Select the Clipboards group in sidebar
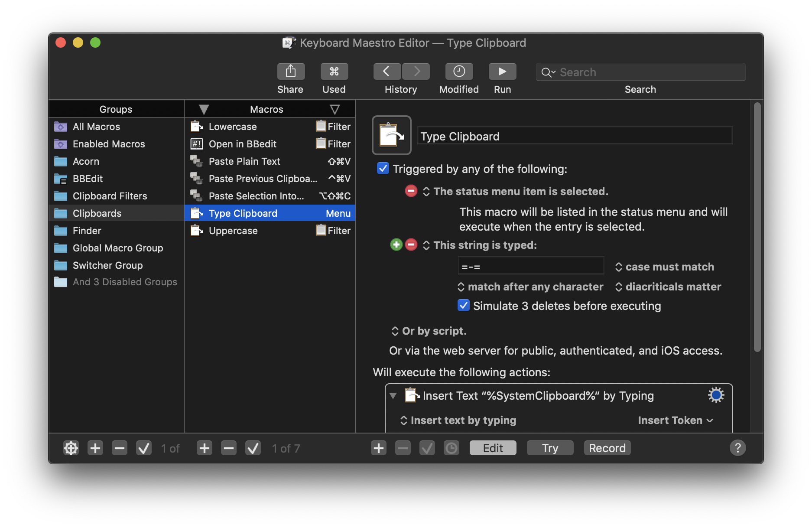 97,213
